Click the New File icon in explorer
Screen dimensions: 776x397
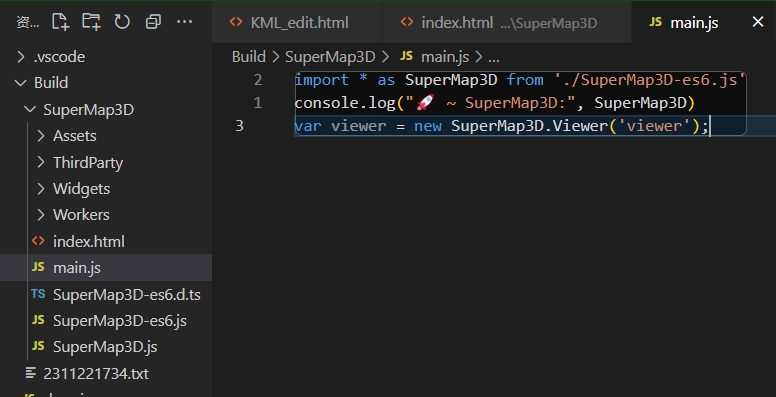coord(60,22)
